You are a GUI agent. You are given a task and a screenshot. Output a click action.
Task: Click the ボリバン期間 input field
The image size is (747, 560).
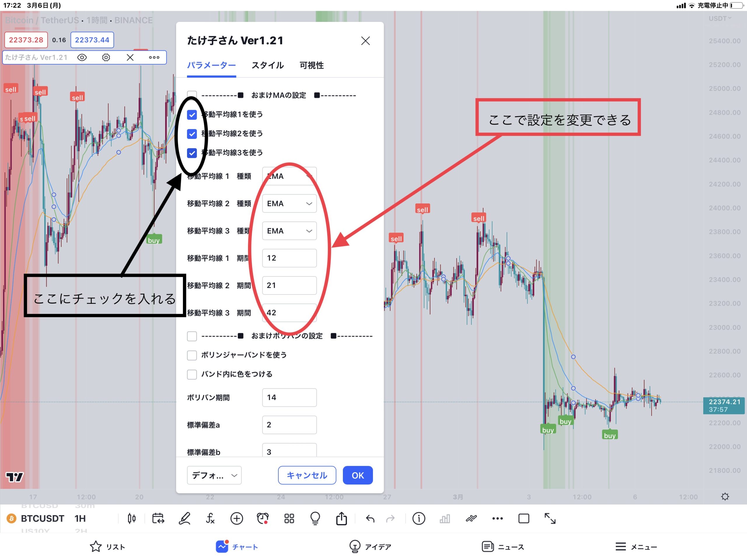pyautogui.click(x=289, y=397)
